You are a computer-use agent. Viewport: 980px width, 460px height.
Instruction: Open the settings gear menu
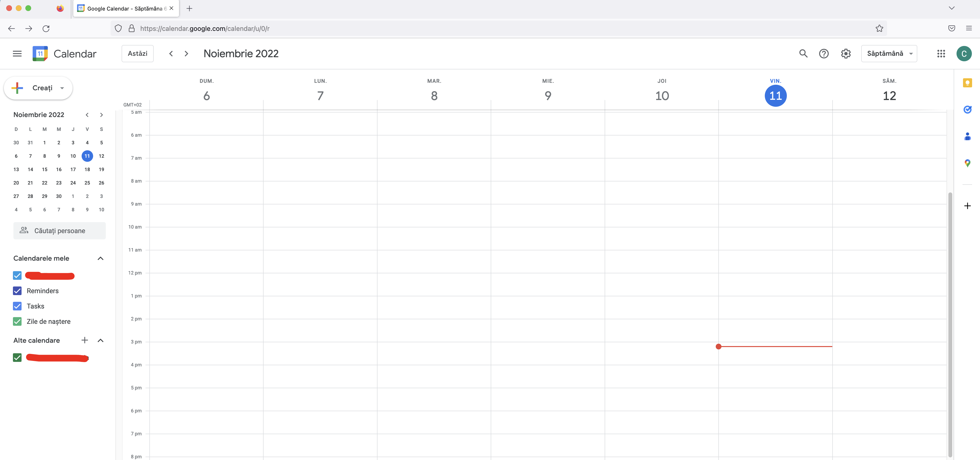845,54
